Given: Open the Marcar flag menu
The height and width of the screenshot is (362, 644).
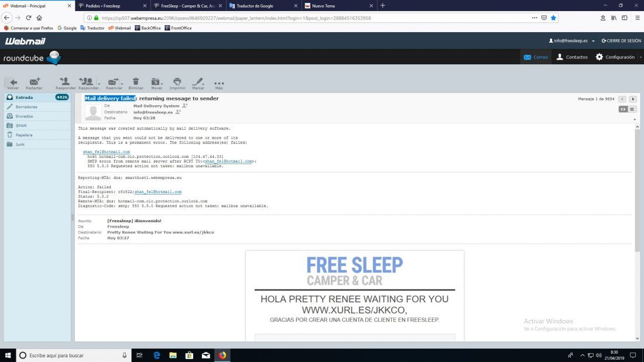Looking at the screenshot, I should 198,84.
